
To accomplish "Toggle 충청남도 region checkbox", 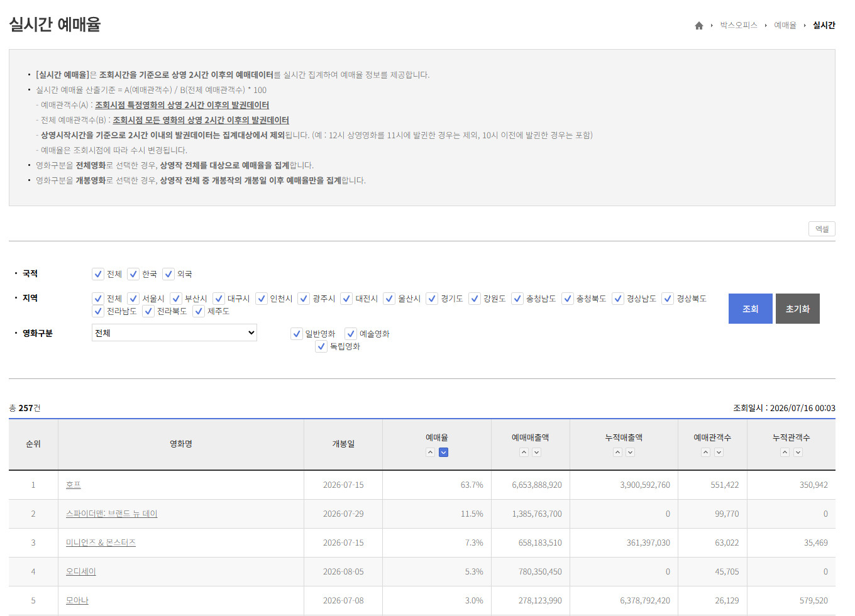I will click(x=517, y=299).
